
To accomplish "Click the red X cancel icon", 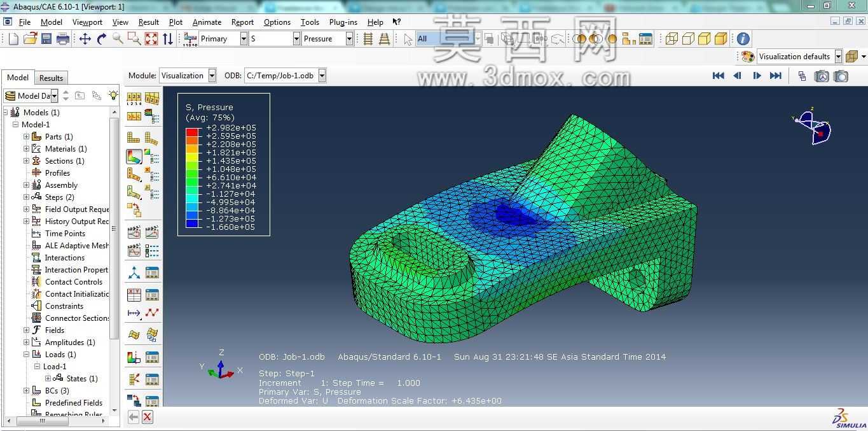I will click(148, 417).
